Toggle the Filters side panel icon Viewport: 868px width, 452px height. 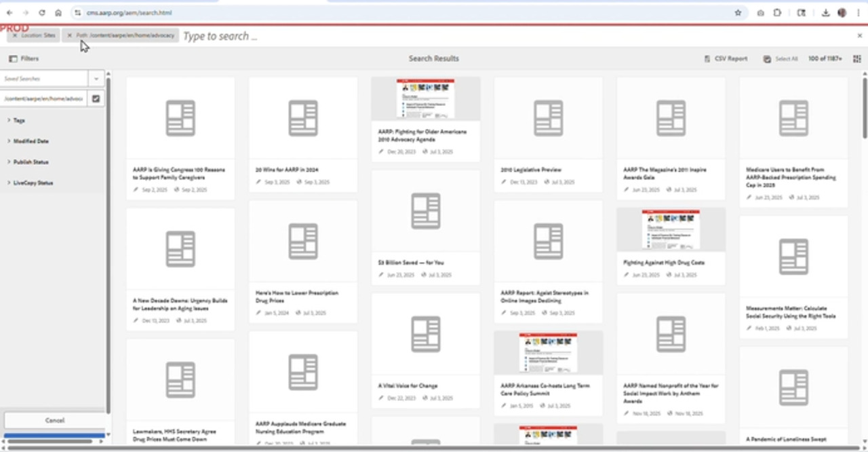[13, 59]
